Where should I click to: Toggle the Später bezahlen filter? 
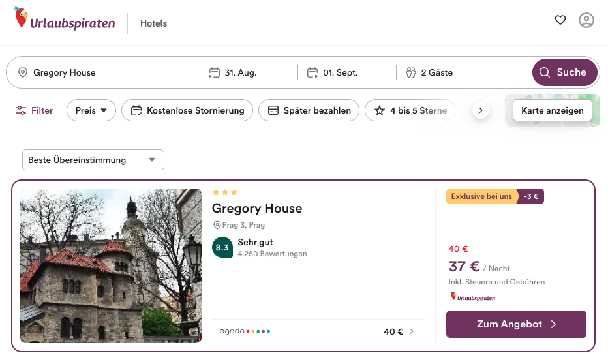pos(309,110)
